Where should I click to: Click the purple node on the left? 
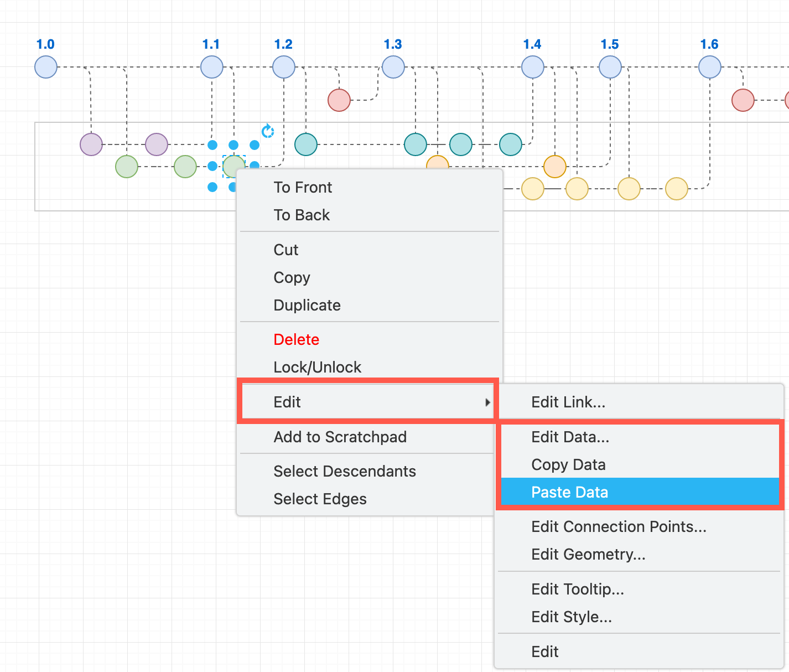coord(91,144)
